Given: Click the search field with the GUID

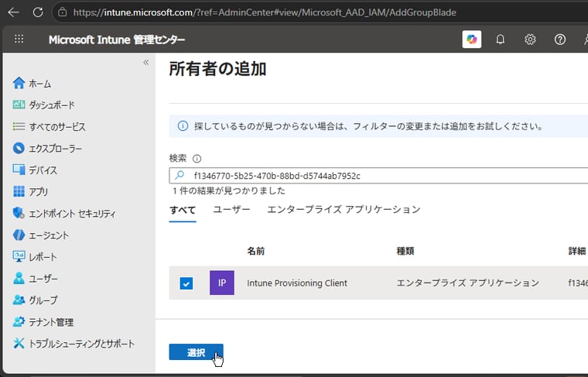Looking at the screenshot, I should click(x=378, y=176).
